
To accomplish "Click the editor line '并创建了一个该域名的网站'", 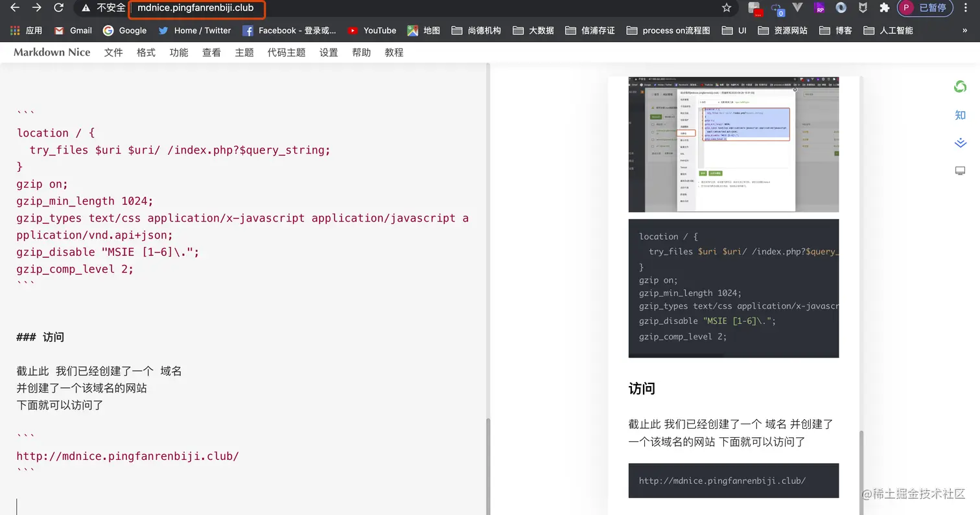I will point(82,388).
